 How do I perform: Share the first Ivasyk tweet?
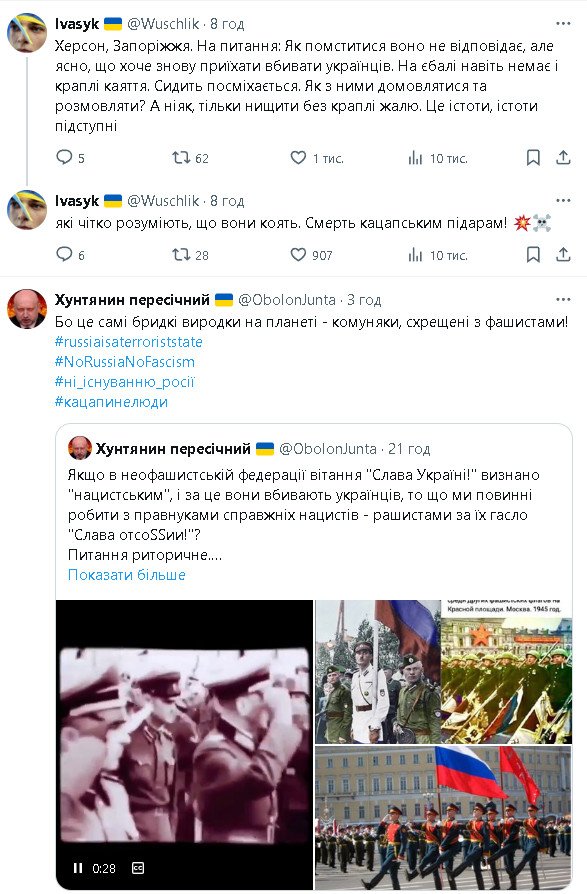pyautogui.click(x=563, y=157)
